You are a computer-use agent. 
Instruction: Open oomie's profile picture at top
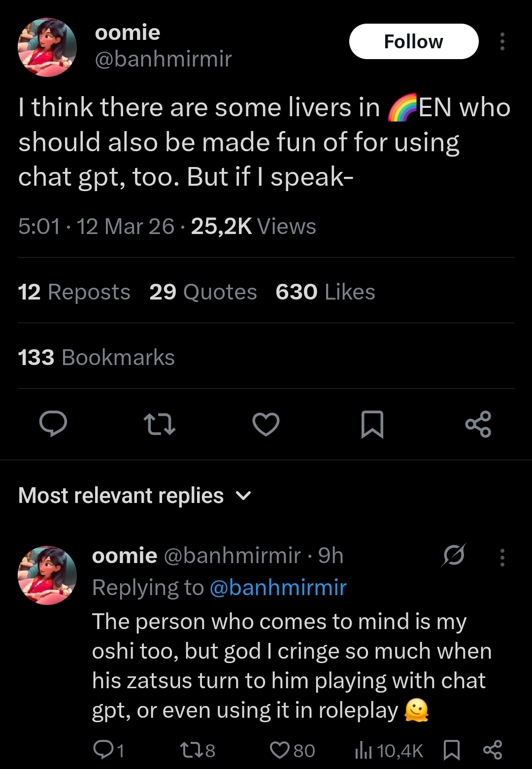[x=47, y=47]
